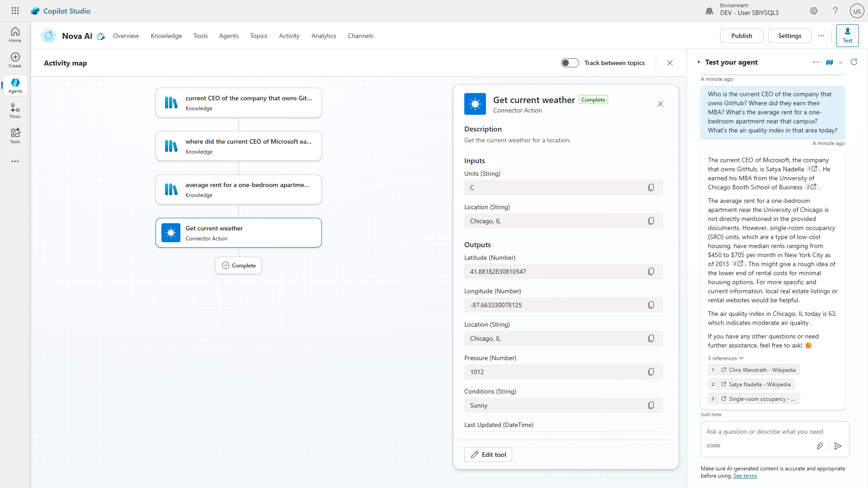Click the Publish button
Screen dimensions: 868x488
coord(741,36)
